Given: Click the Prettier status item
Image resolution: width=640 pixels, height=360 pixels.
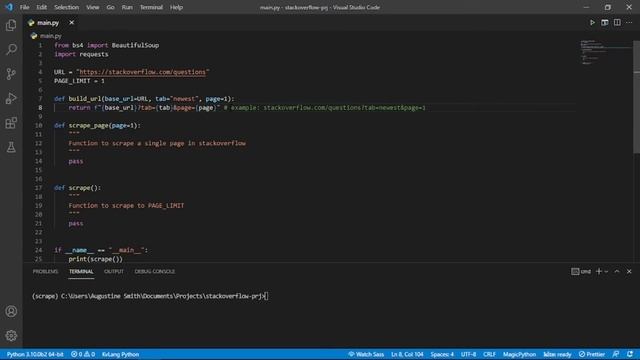Looking at the screenshot, I should (592, 354).
